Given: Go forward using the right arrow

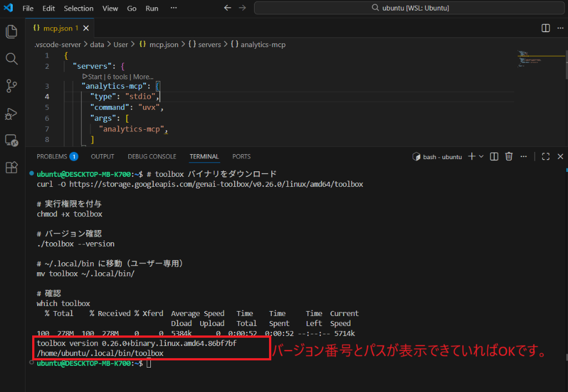Looking at the screenshot, I should (242, 8).
